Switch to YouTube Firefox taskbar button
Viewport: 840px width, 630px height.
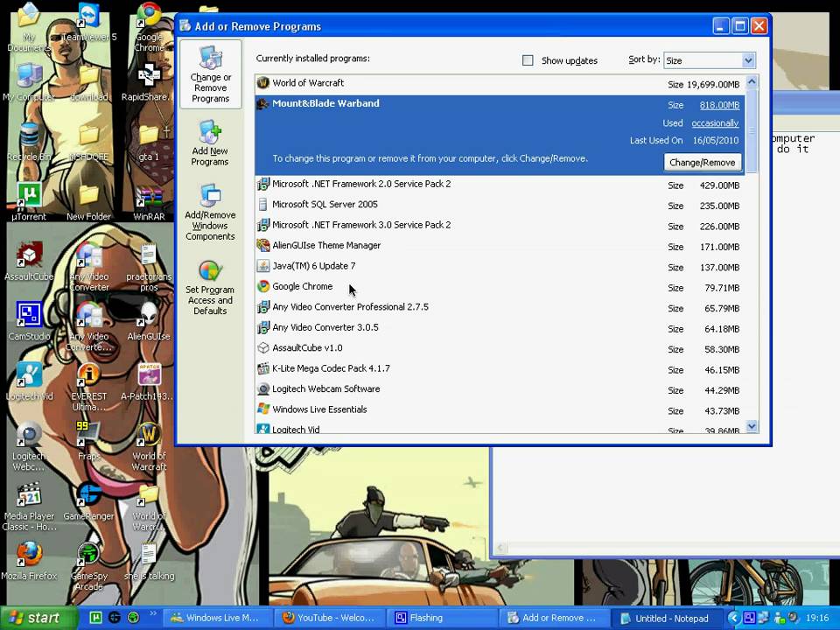pos(330,618)
